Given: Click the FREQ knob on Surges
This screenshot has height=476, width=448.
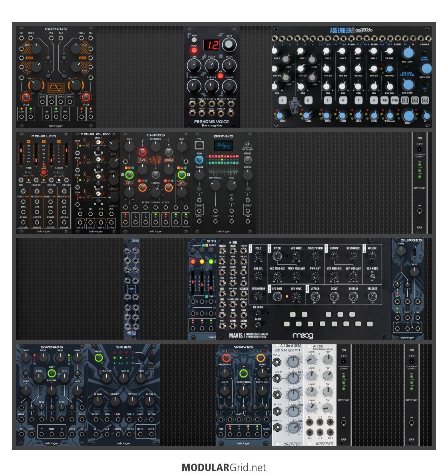Looking at the screenshot, I should pyautogui.click(x=401, y=251).
